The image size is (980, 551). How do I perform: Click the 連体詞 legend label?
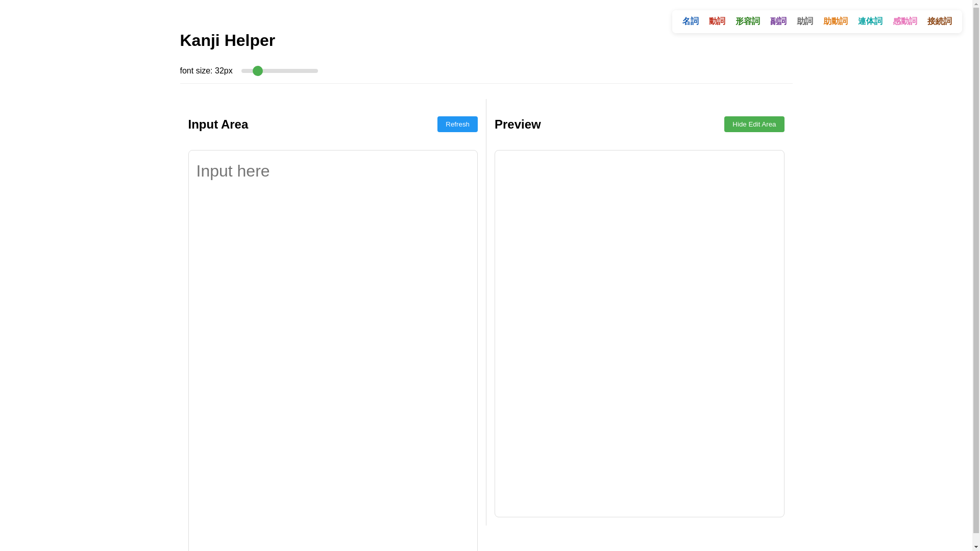pos(870,21)
